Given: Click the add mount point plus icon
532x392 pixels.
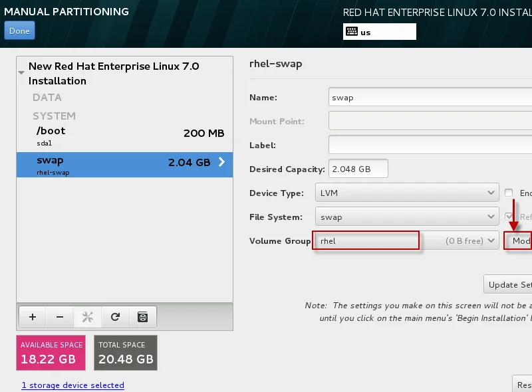Looking at the screenshot, I should [33, 318].
